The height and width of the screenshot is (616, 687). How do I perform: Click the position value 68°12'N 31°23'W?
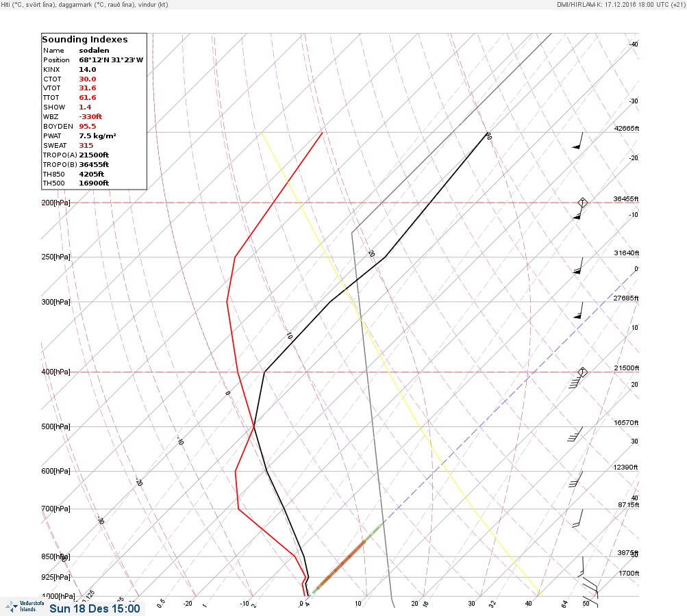point(111,60)
